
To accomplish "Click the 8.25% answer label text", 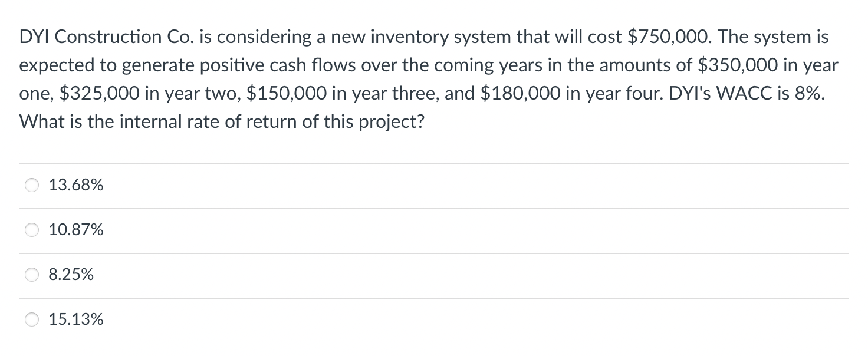I will click(71, 274).
